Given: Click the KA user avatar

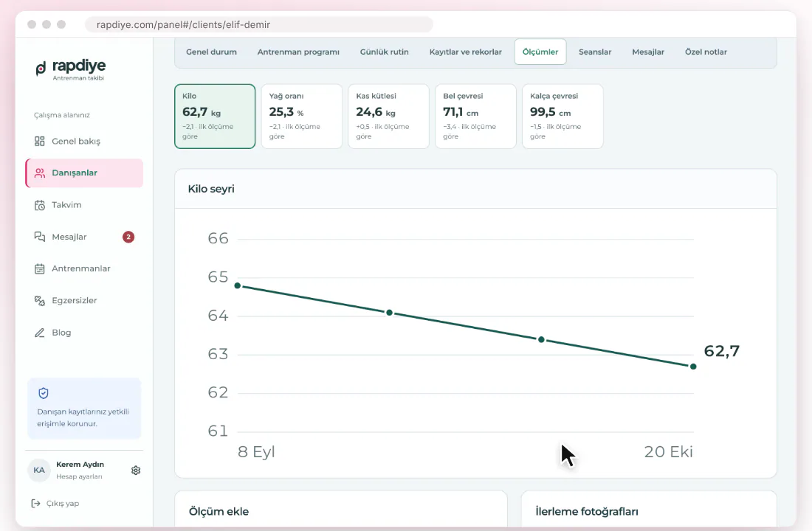Looking at the screenshot, I should (x=39, y=471).
